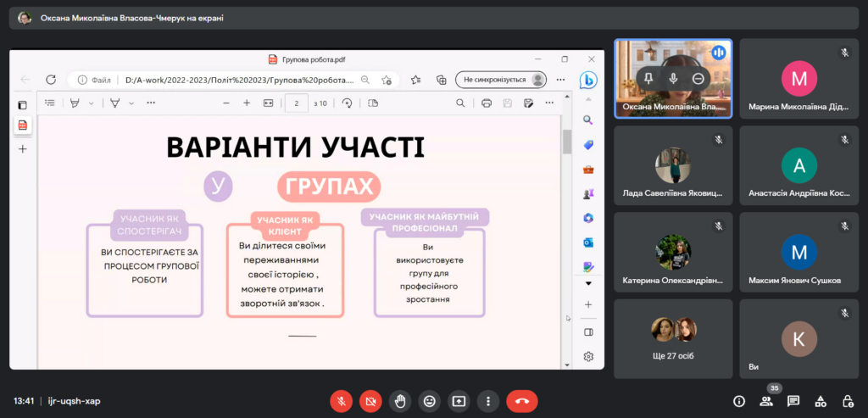Remove Оксана Миколаївна using the minus circle icon
Viewport: 868px width, 418px height.
click(698, 78)
